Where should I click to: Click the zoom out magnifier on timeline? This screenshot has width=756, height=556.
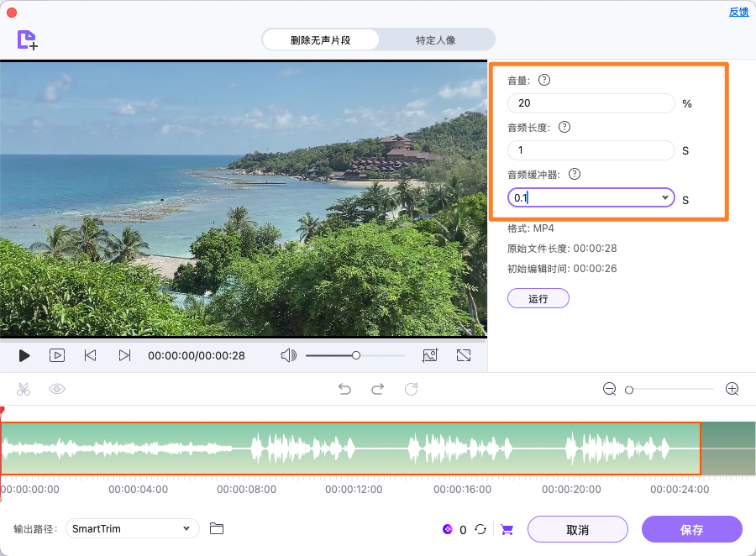(609, 389)
